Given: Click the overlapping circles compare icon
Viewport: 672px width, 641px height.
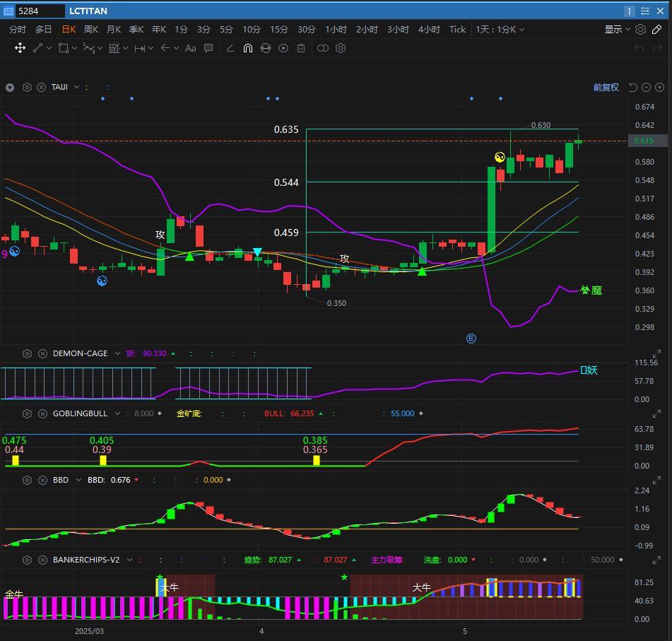Looking at the screenshot, I should [323, 48].
